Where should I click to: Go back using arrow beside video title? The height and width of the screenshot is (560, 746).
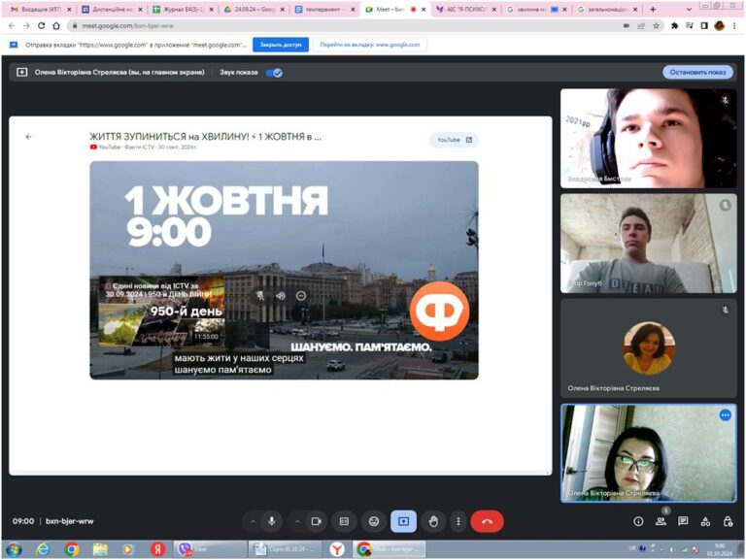(28, 137)
